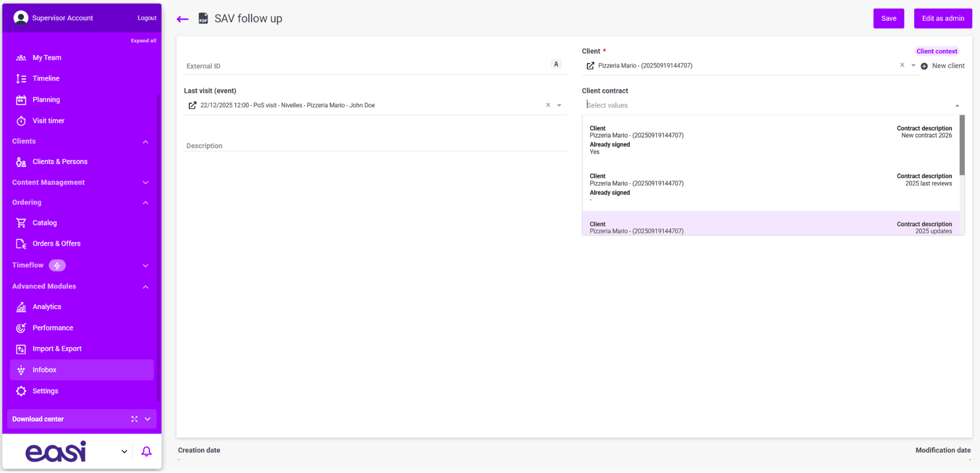Click the Save button
The image size is (980, 473).
889,18
